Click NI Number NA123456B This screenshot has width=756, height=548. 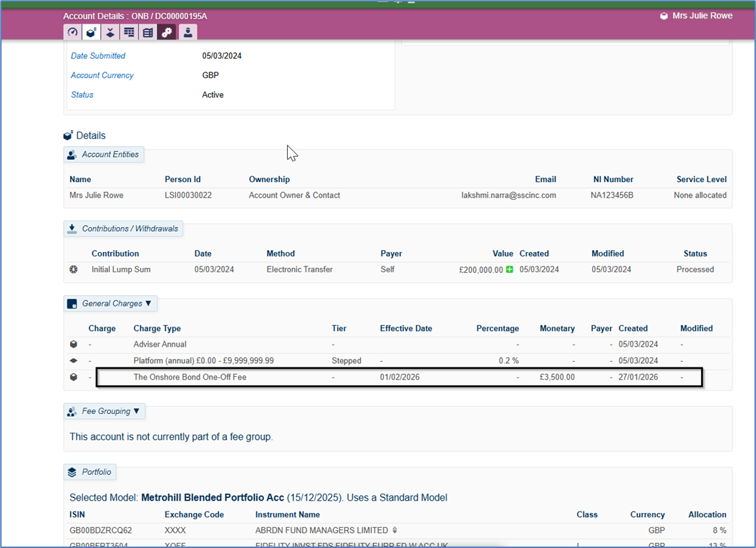pyautogui.click(x=612, y=195)
